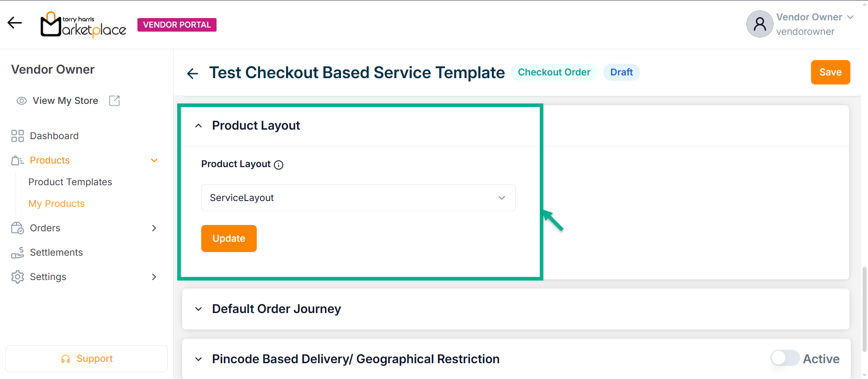Click the Dashboard grid icon in sidebar
868x379 pixels.
point(18,136)
